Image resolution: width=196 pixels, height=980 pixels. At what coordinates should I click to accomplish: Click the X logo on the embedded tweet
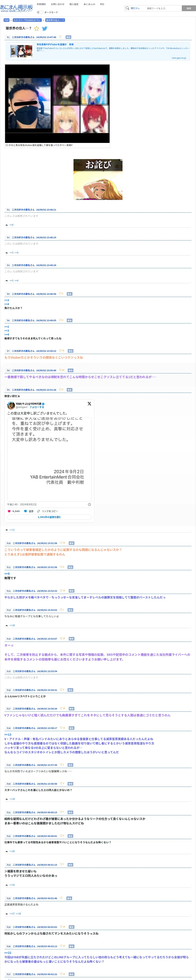click(x=90, y=404)
